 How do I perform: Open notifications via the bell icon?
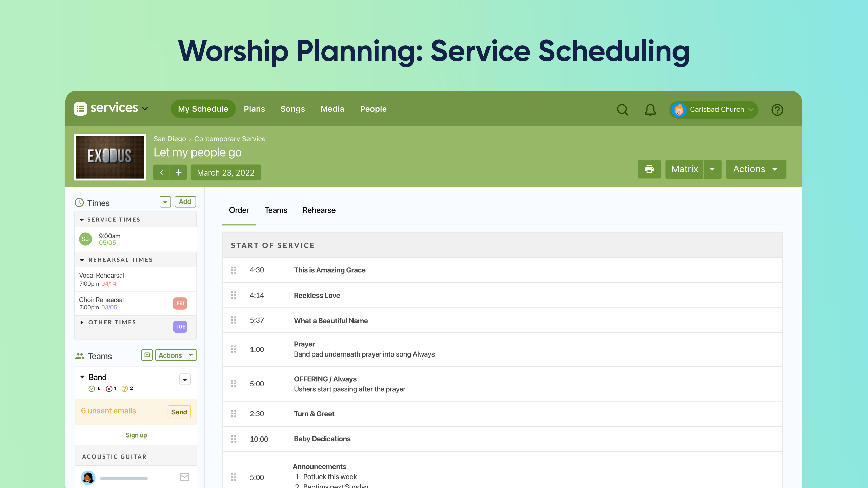coord(650,109)
